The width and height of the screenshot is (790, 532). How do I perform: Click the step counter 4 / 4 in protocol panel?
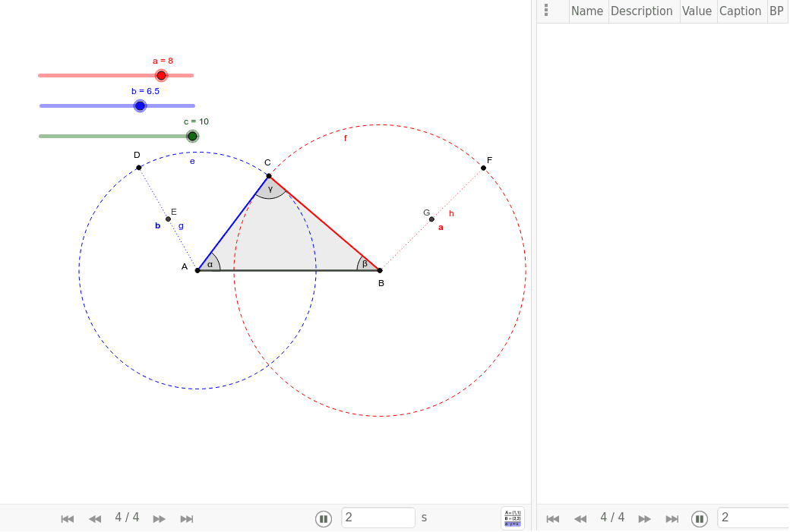click(x=612, y=518)
